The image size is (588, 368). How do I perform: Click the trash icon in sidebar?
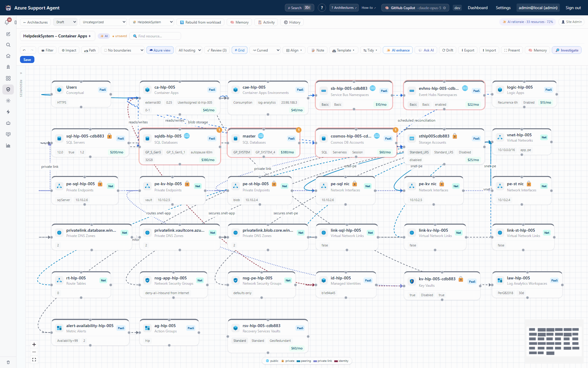click(x=8, y=362)
